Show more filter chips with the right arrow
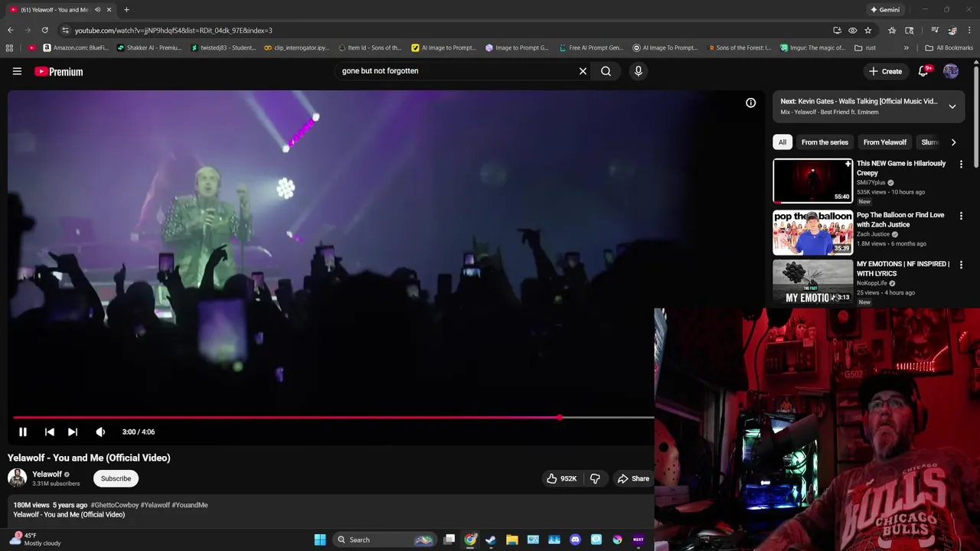The height and width of the screenshot is (551, 980). 953,142
